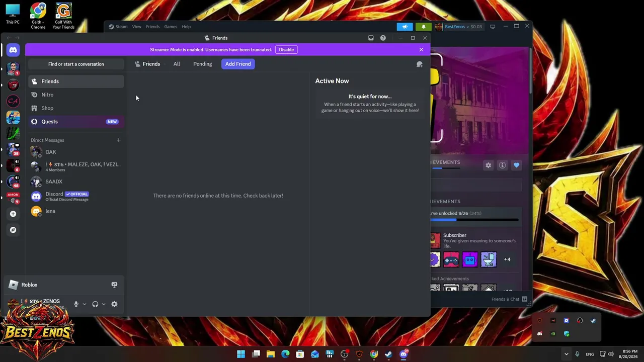Image resolution: width=644 pixels, height=362 pixels.
Task: Open Discord help question mark icon
Action: [383, 38]
